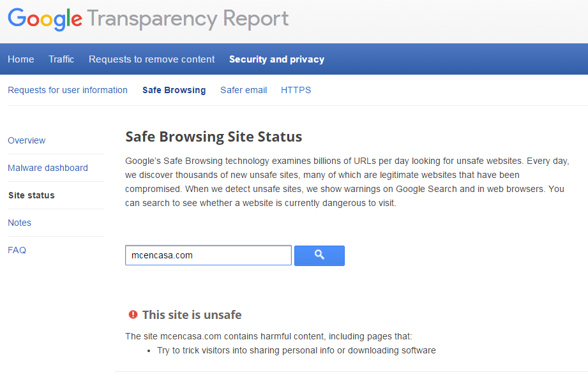Click the red unsafe warning icon
The image size is (588, 377).
pos(133,314)
